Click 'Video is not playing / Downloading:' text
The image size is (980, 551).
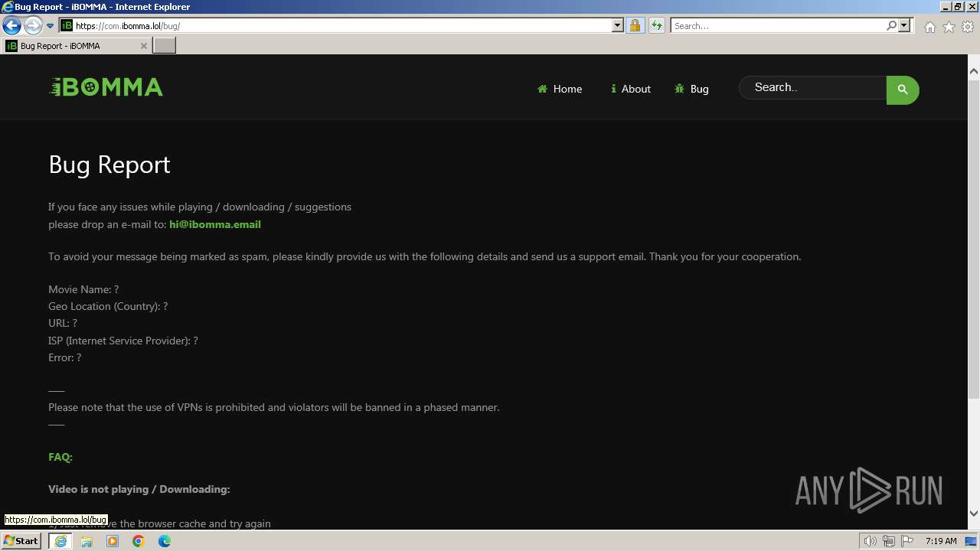point(139,489)
